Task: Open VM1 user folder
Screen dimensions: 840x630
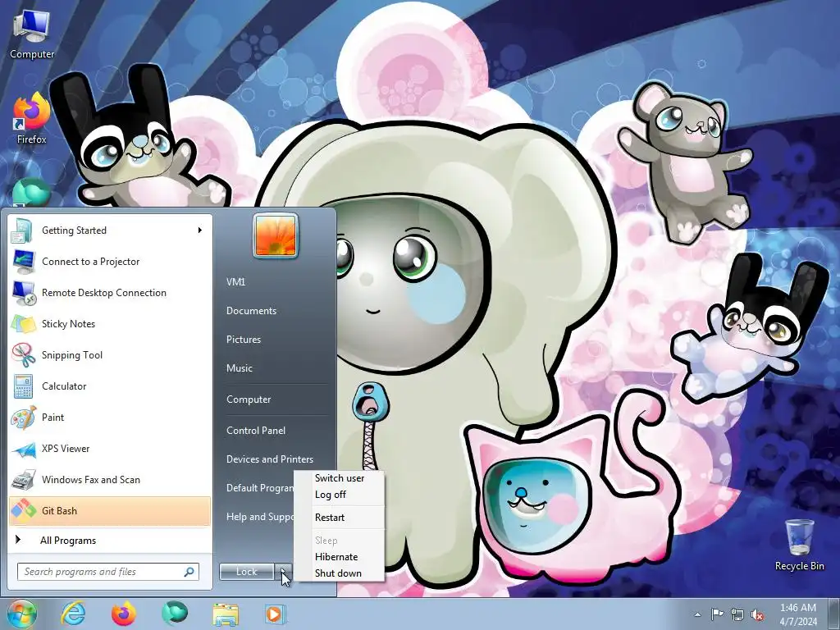Action: click(276, 282)
